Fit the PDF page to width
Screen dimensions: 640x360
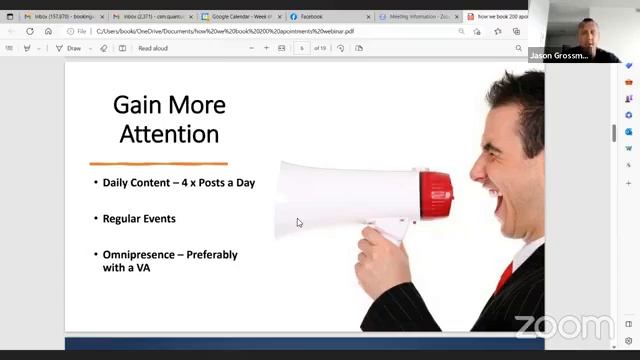[x=282, y=48]
